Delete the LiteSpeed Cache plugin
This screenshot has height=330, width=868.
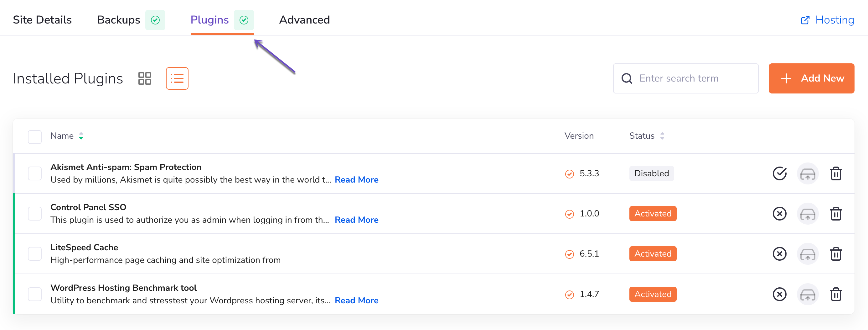tap(836, 254)
